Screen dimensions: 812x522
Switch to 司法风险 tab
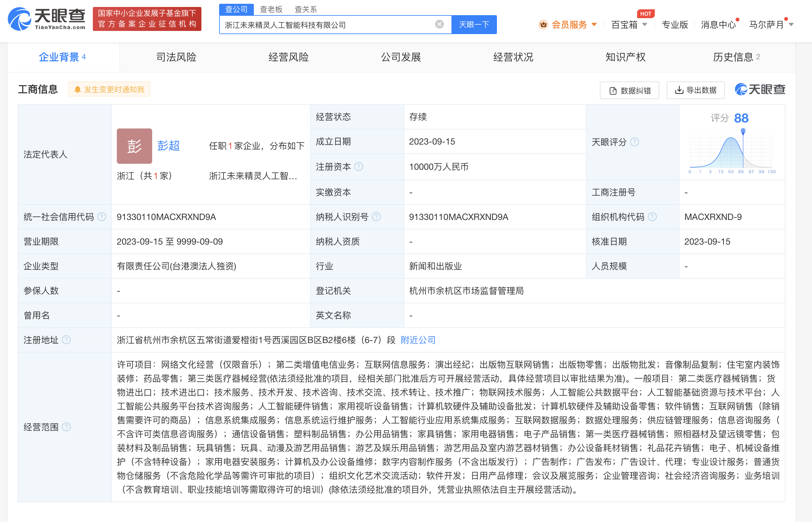click(x=176, y=57)
